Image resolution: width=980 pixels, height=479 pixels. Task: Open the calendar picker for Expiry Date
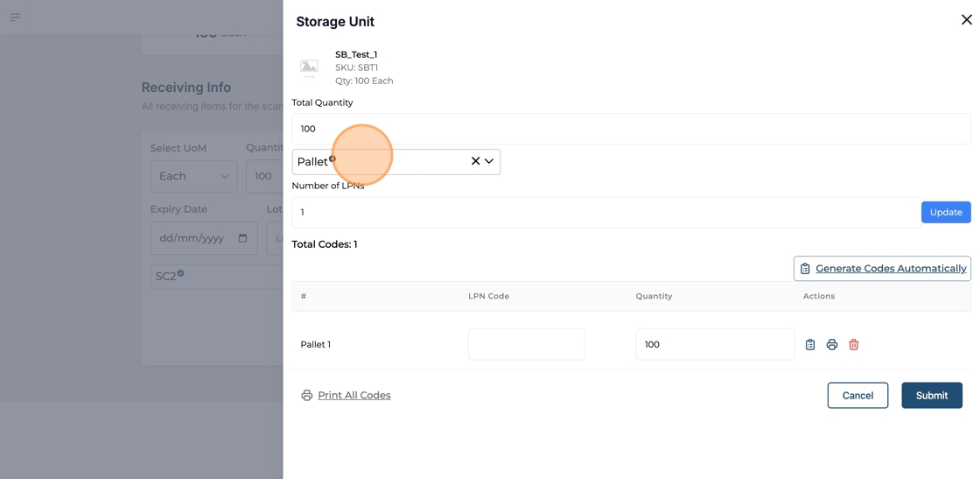(242, 238)
